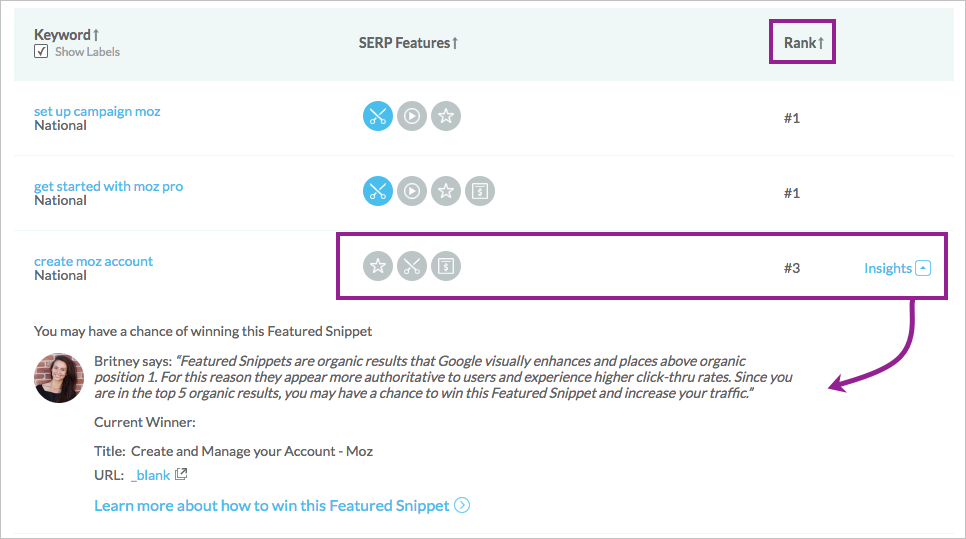The image size is (966, 539).
Task: Click star icon in create moz account row
Action: (378, 266)
